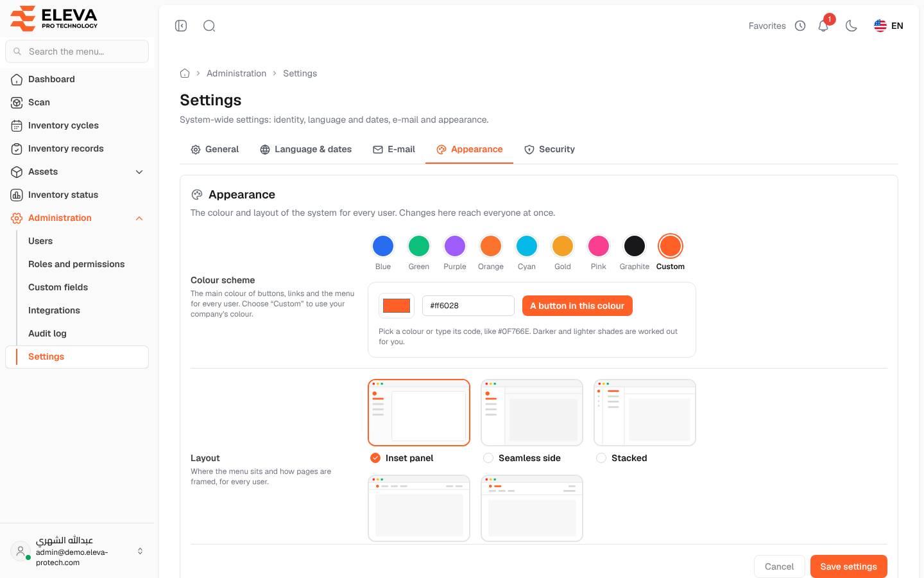Open the Security tab
924x578 pixels.
pyautogui.click(x=549, y=150)
